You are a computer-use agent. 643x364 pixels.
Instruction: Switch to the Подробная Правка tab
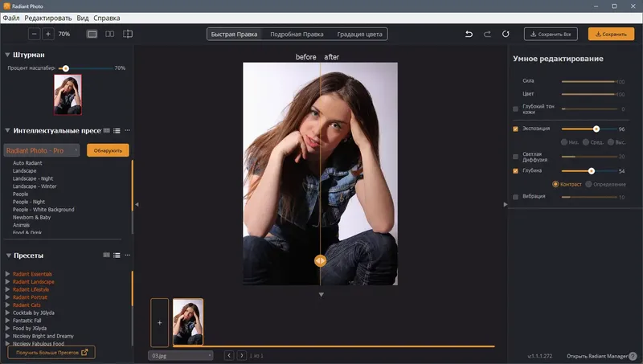pyautogui.click(x=297, y=34)
